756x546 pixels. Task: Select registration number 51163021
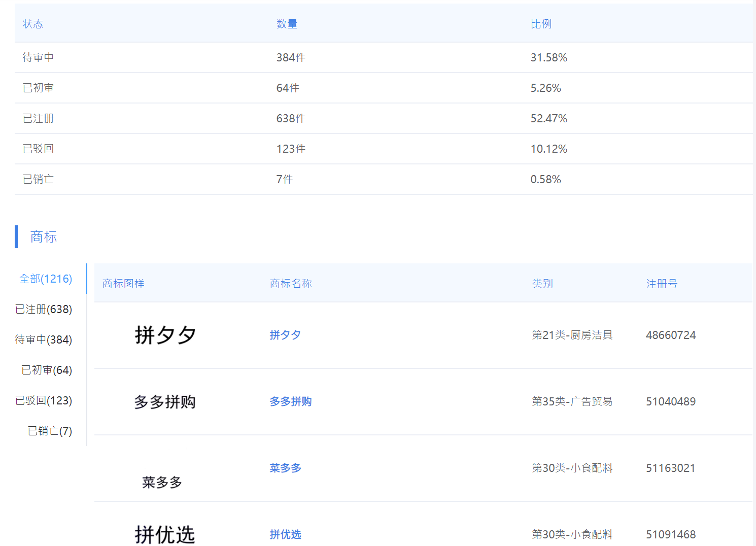click(x=671, y=468)
